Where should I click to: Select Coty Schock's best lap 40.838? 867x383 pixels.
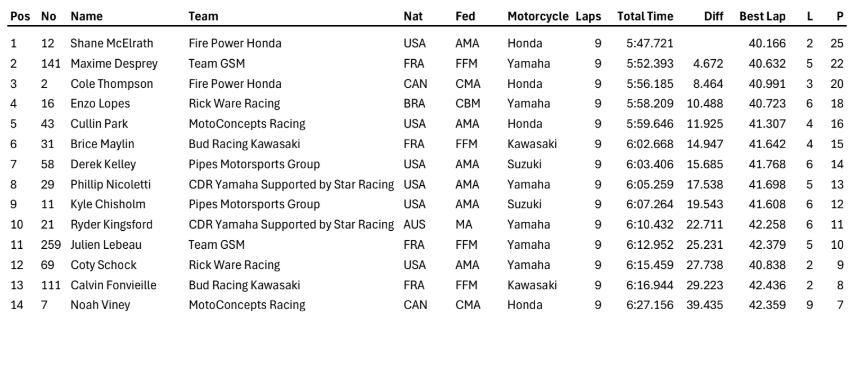(x=767, y=265)
